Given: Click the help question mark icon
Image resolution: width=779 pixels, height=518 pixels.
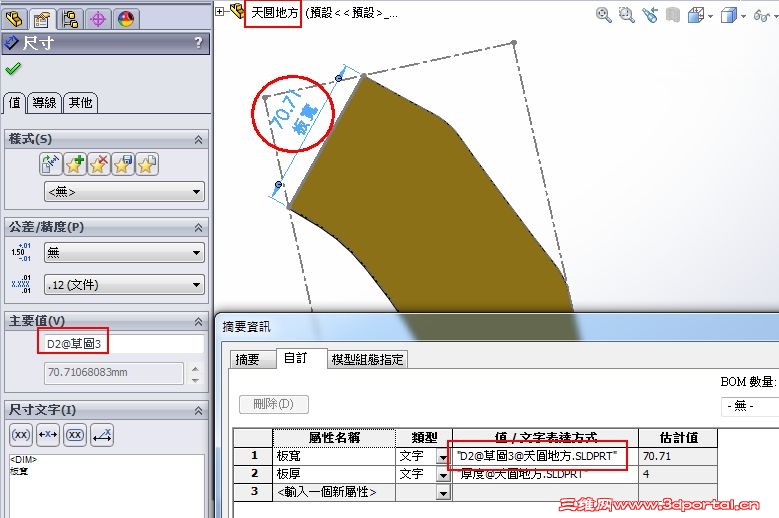Looking at the screenshot, I should click(198, 43).
